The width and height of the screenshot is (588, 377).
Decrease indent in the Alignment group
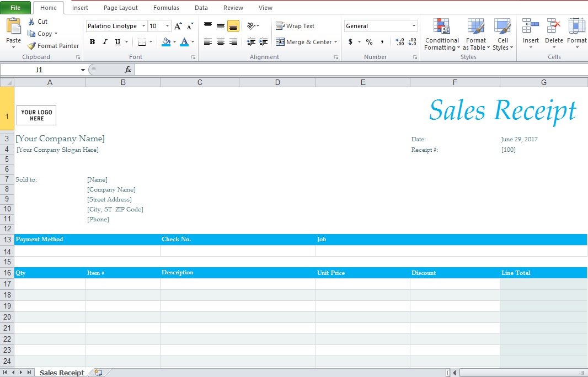[x=251, y=41]
